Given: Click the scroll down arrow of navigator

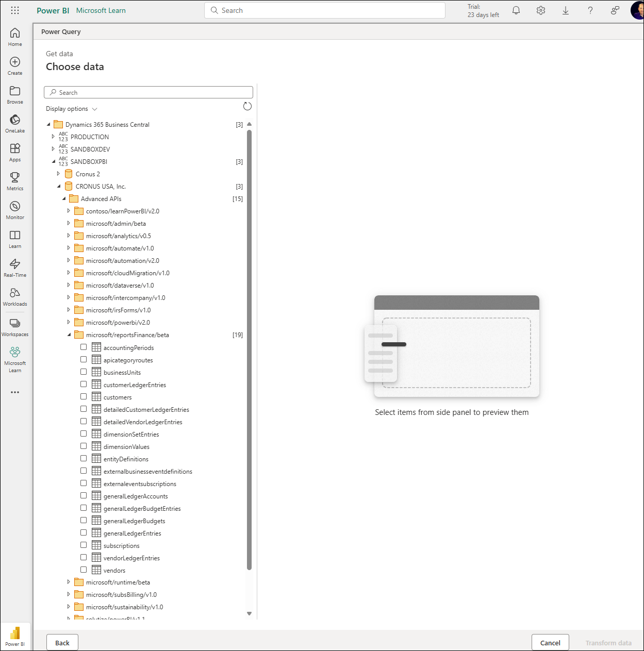Looking at the screenshot, I should pos(249,613).
